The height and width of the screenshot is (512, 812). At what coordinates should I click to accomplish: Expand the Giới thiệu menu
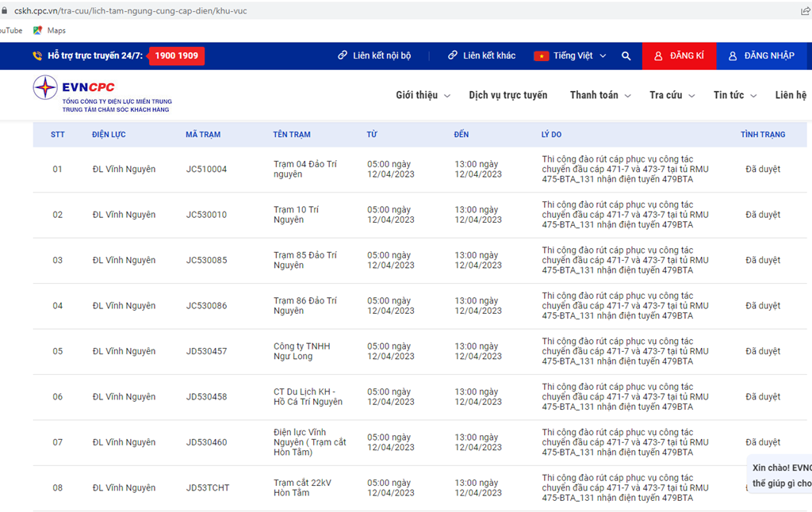pyautogui.click(x=423, y=95)
